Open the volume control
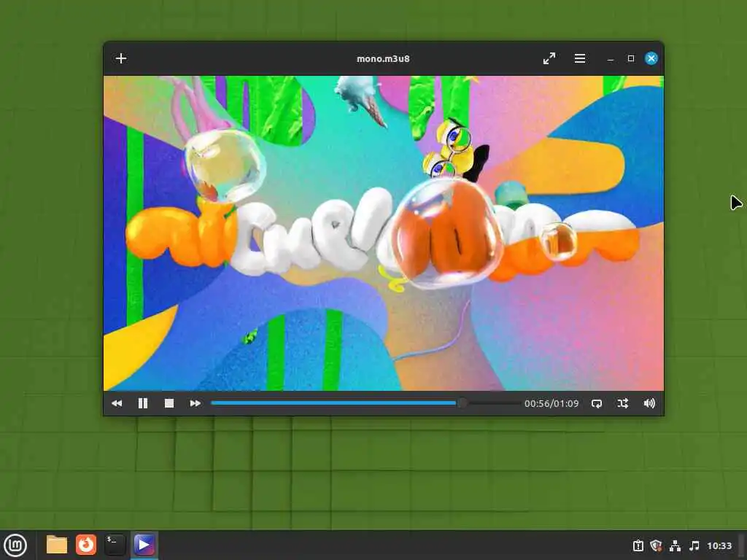 coord(649,403)
